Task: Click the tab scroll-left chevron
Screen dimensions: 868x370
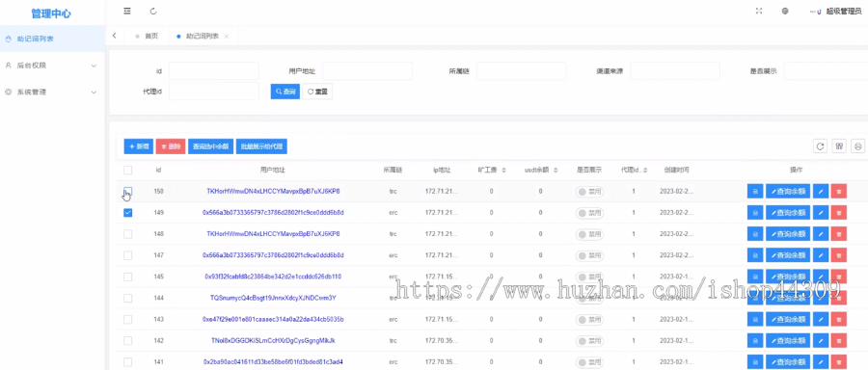Action: (114, 36)
